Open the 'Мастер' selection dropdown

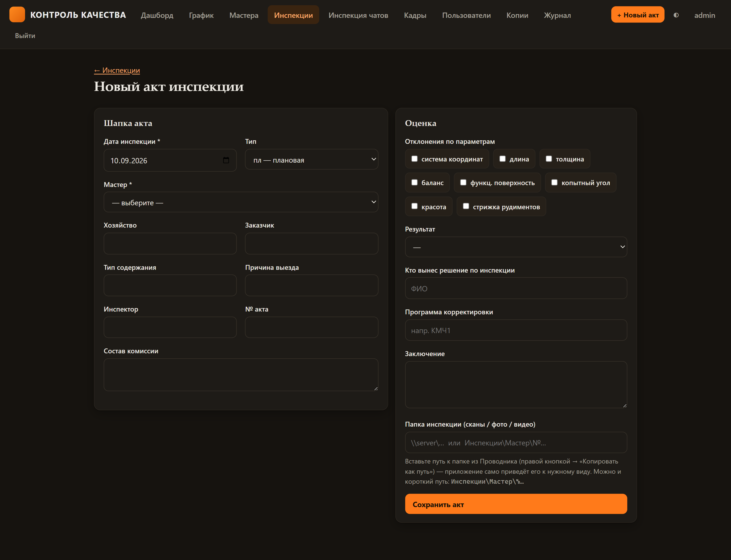click(x=241, y=202)
